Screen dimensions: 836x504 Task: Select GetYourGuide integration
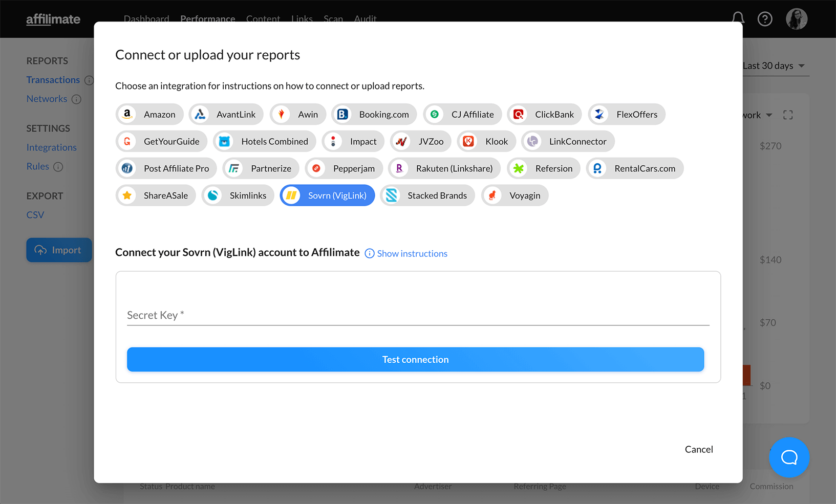click(x=161, y=141)
